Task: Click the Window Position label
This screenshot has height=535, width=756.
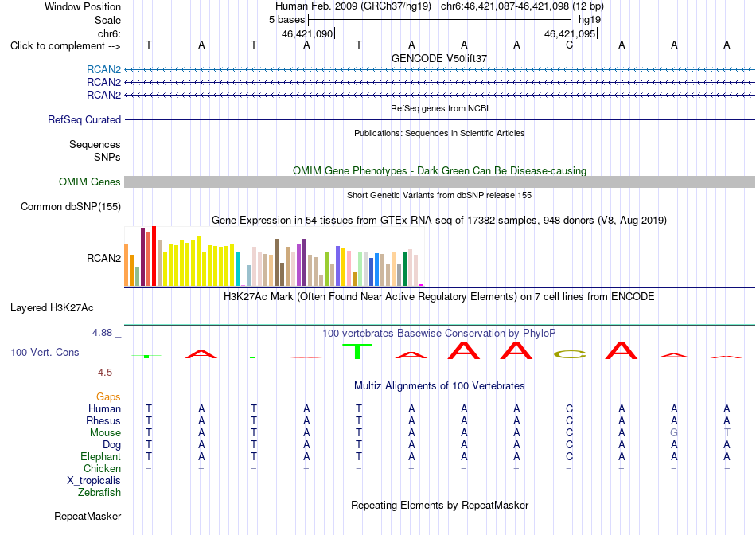Action: (83, 6)
